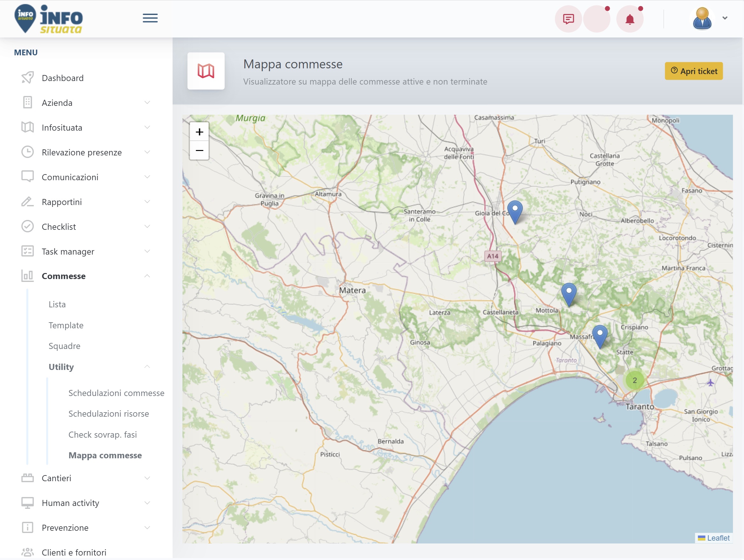The image size is (744, 560).
Task: Click the Infosituata logo
Action: point(48,19)
